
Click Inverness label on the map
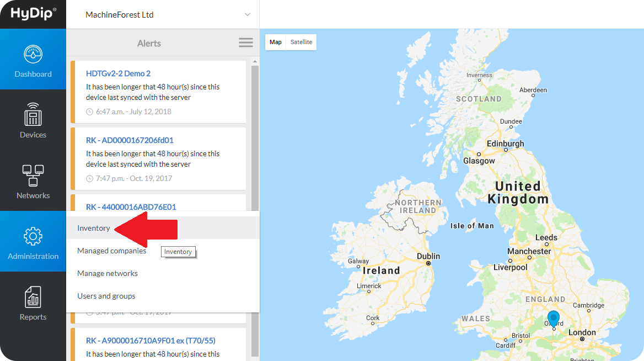pyautogui.click(x=479, y=75)
